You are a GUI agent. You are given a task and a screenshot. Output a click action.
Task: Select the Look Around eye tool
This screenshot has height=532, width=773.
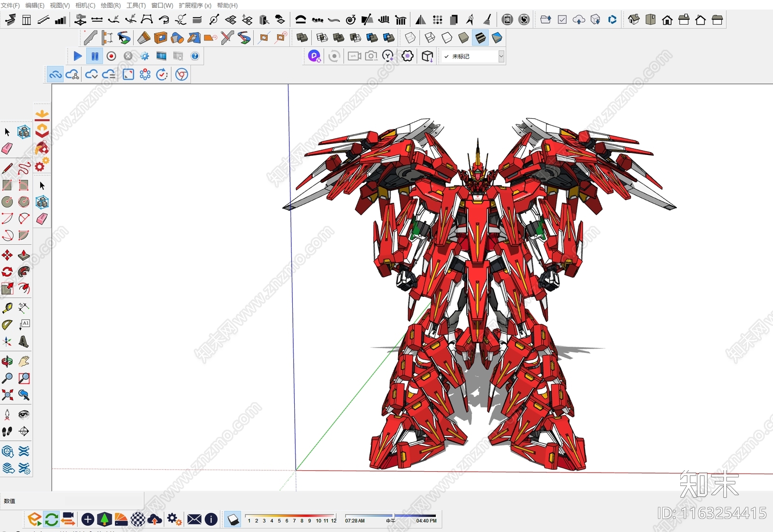pyautogui.click(x=24, y=414)
